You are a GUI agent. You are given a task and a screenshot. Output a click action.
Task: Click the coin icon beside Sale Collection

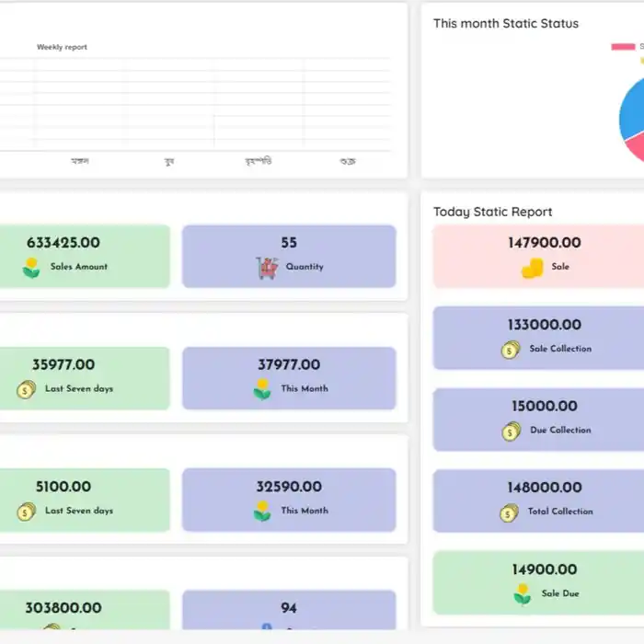point(510,350)
